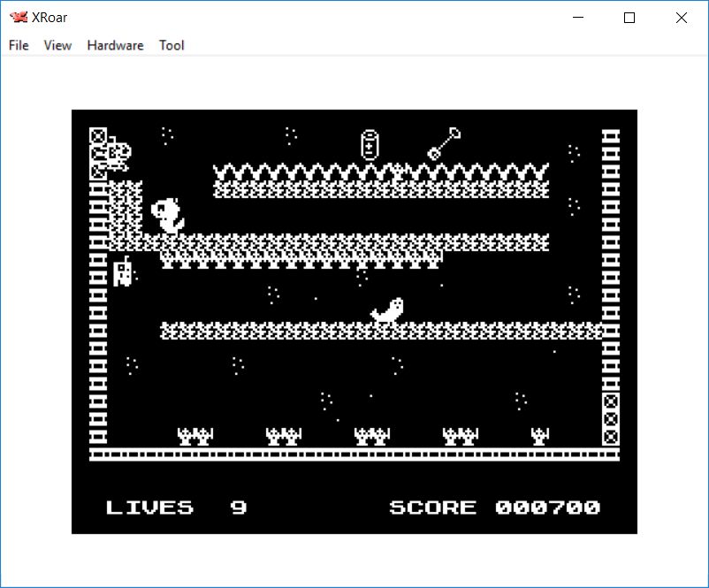
Task: Click the zigzag spike row on top platform
Action: 380,171
